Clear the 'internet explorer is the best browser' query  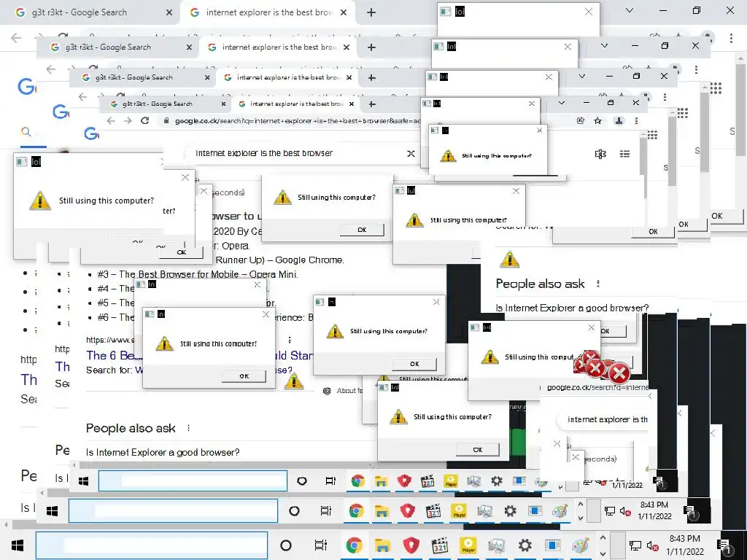[411, 153]
